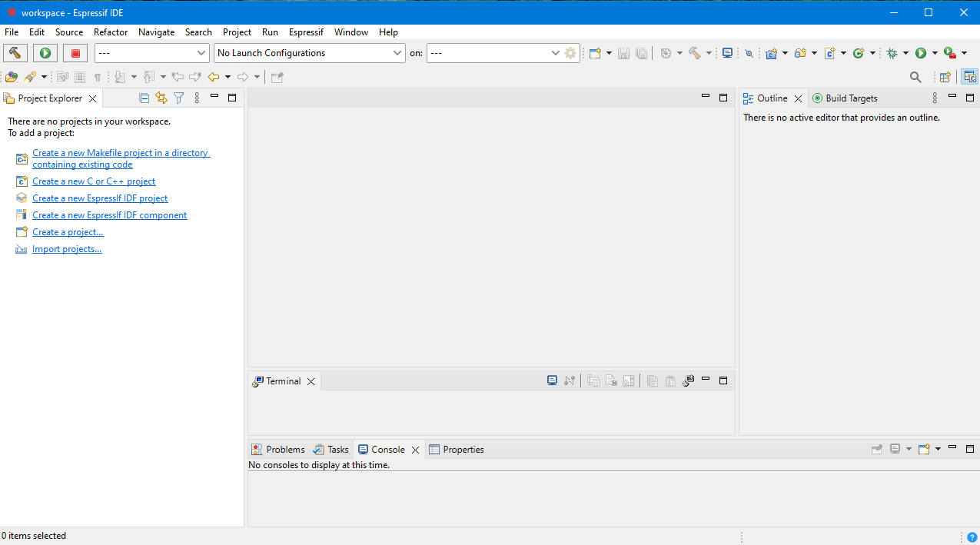This screenshot has height=545, width=980.
Task: Click the Open Element folder icon
Action: click(x=11, y=77)
